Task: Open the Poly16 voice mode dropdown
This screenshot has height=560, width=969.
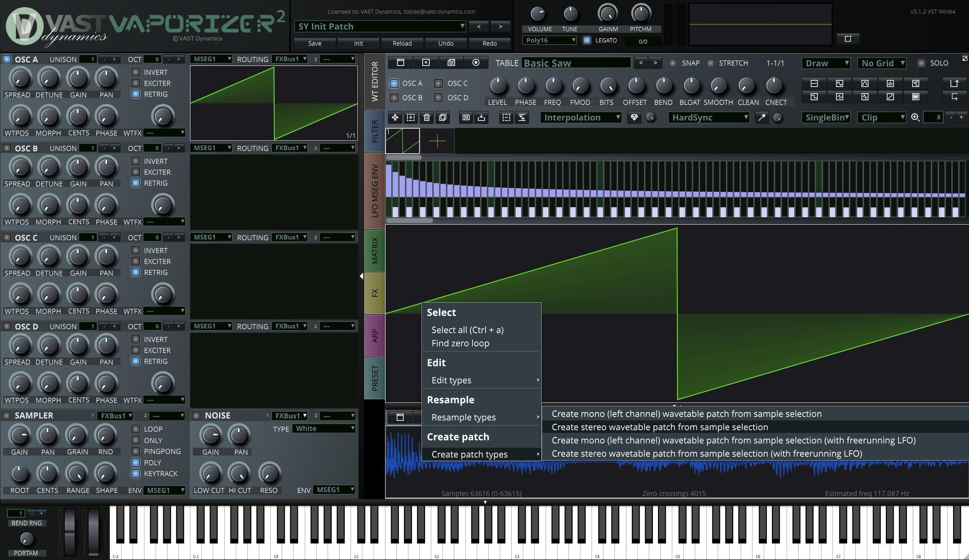Action: coord(549,40)
